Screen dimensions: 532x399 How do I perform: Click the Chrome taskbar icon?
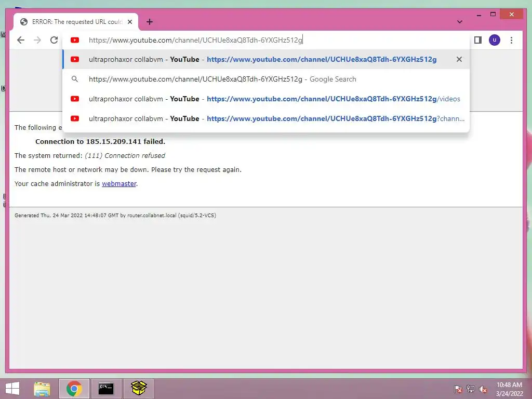click(74, 389)
